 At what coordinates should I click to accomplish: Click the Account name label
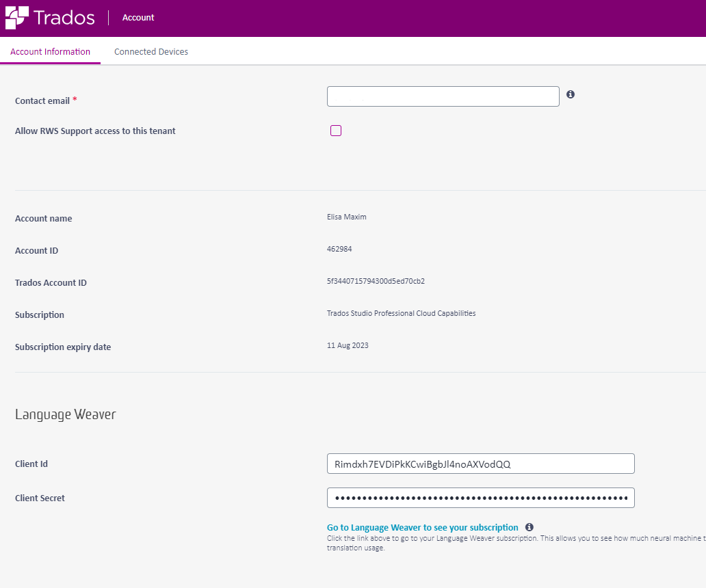tap(44, 219)
